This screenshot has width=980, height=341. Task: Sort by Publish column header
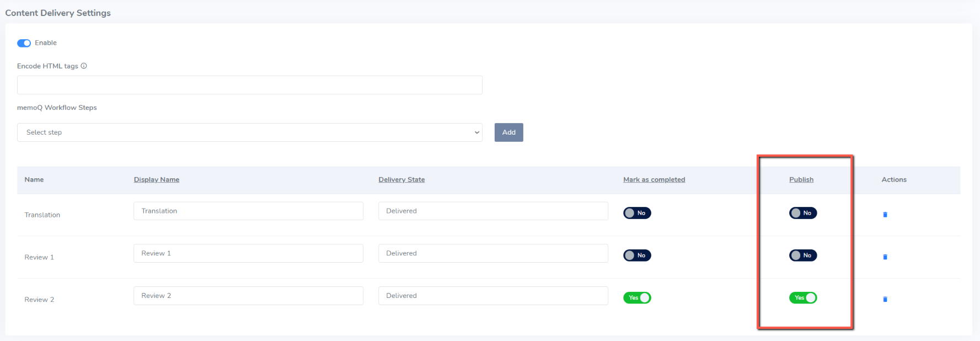click(x=801, y=180)
